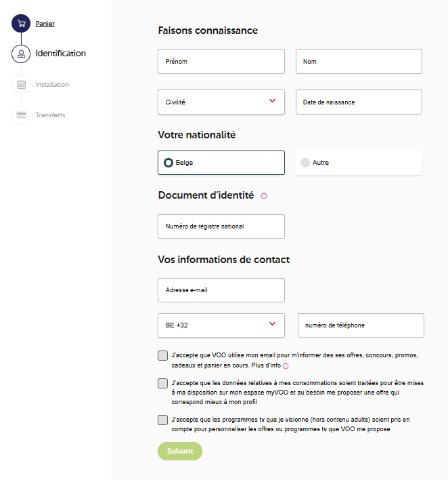Select the Autre nationality option
448x480 pixels.
(x=358, y=163)
